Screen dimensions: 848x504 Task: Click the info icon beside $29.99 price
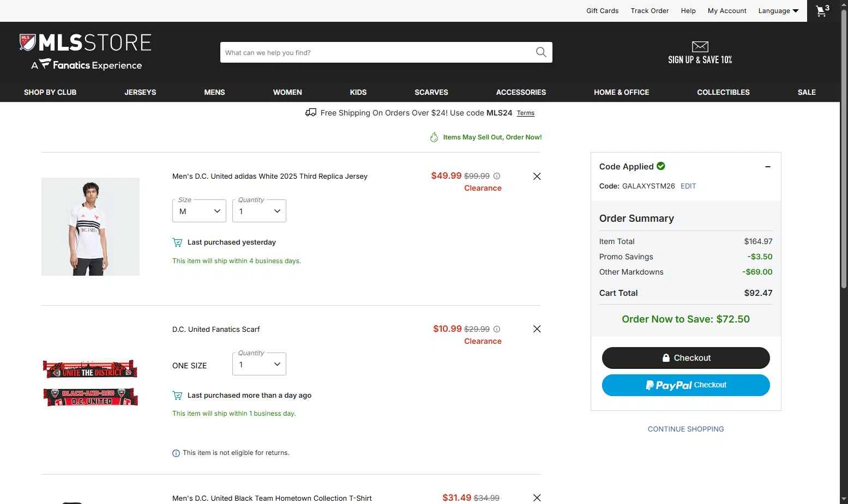click(x=497, y=329)
